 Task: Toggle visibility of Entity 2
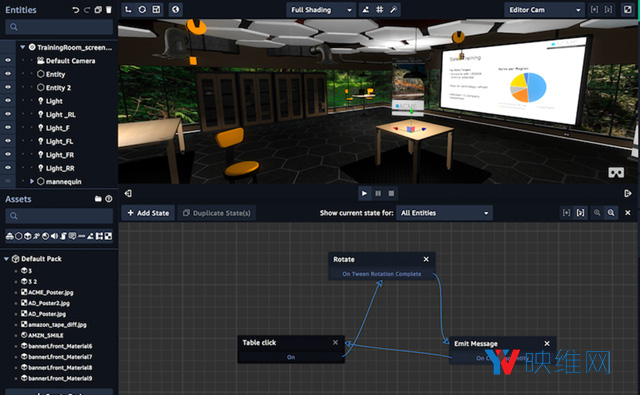pyautogui.click(x=8, y=87)
